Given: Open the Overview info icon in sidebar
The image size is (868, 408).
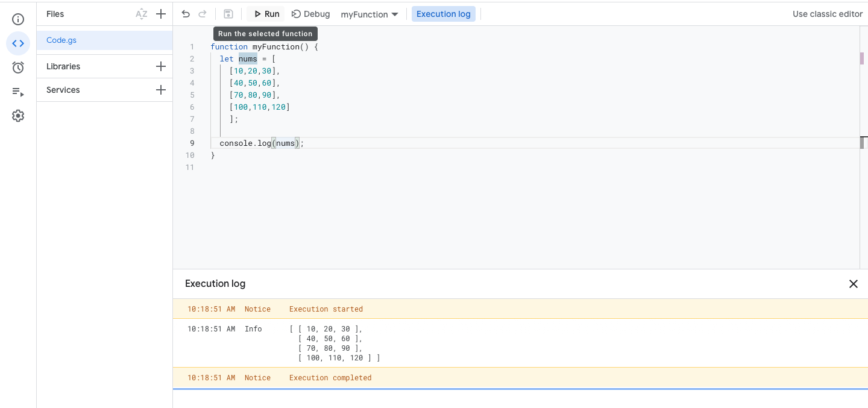Looking at the screenshot, I should 18,19.
